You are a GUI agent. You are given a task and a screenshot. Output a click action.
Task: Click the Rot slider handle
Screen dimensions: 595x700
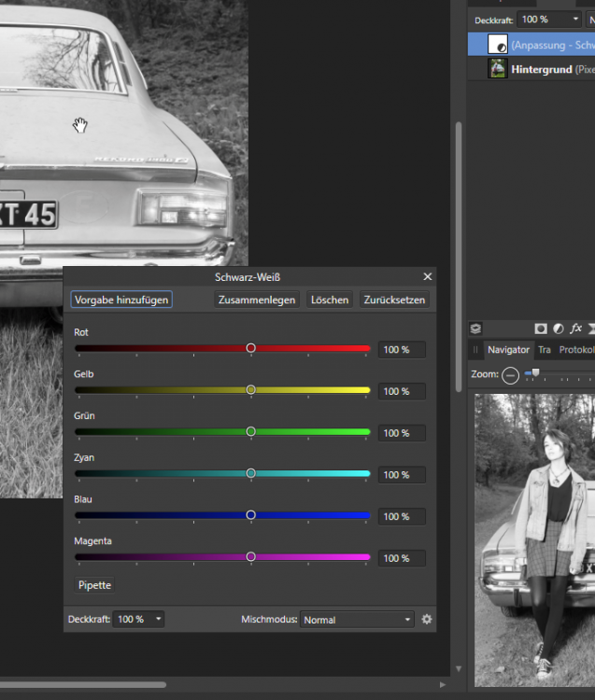(250, 348)
